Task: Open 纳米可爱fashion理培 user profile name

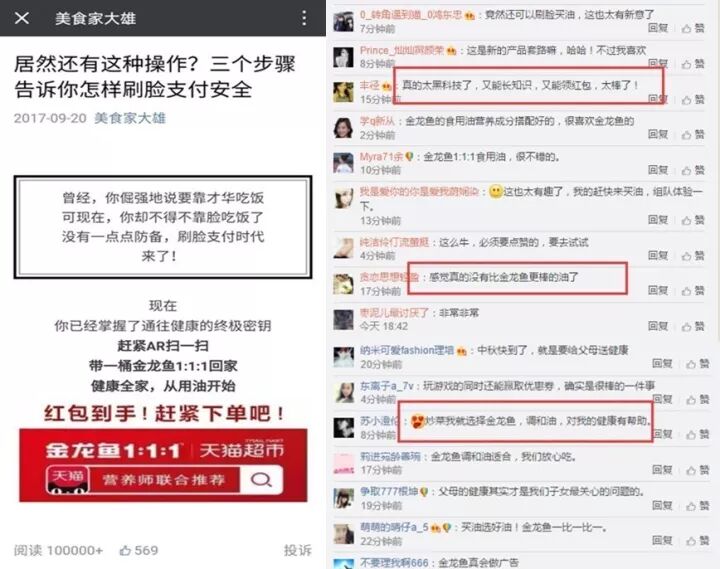Action: 407,350
